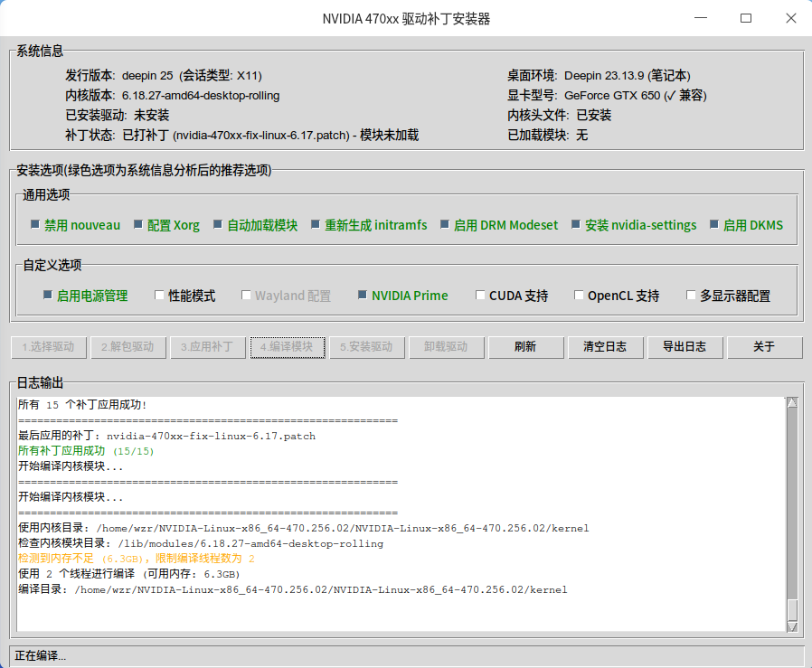Maximize the installer window
This screenshot has width=812, height=668.
coord(746,18)
